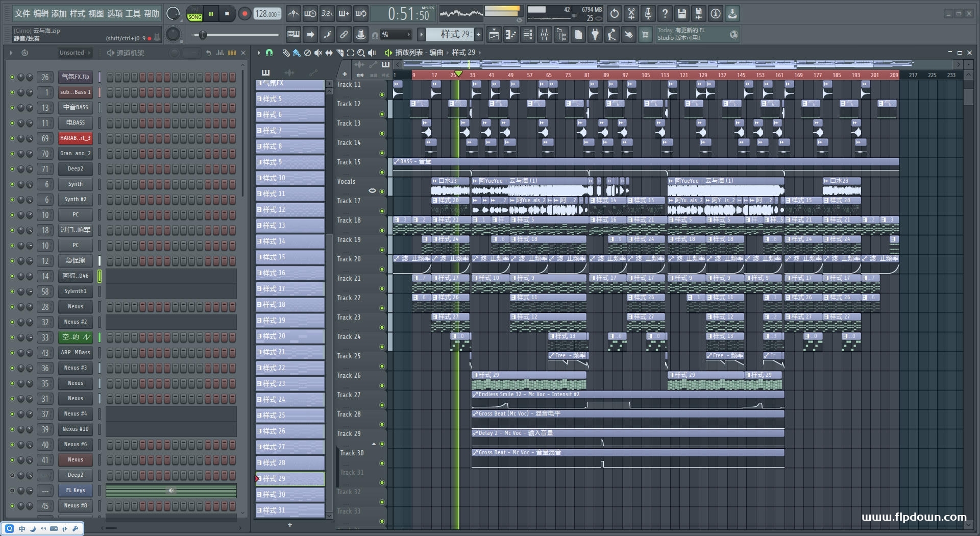Toggle the green mute LED for 中音BASS
This screenshot has height=536, width=980.
(12, 108)
